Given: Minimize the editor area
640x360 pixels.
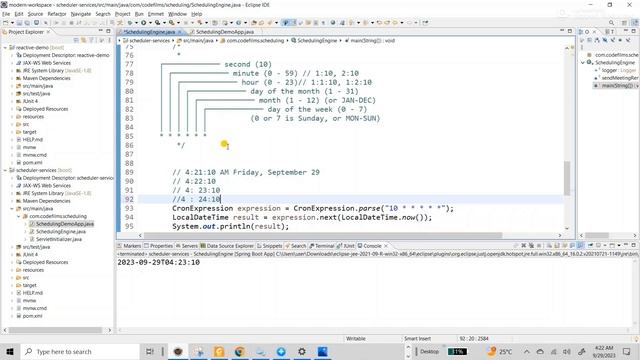Looking at the screenshot, I should [562, 31].
